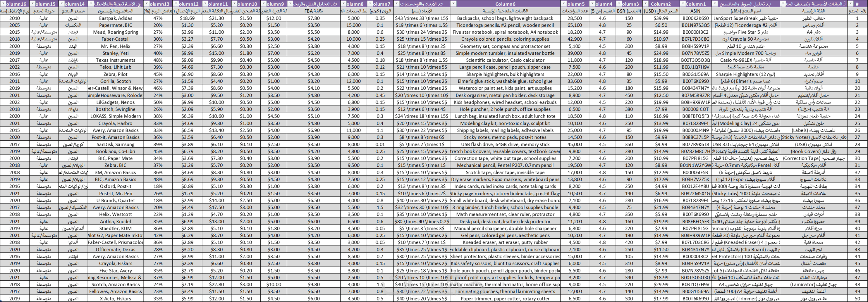Select the '$39.99' price cell
This screenshot has height=302, width=868.
661,18
